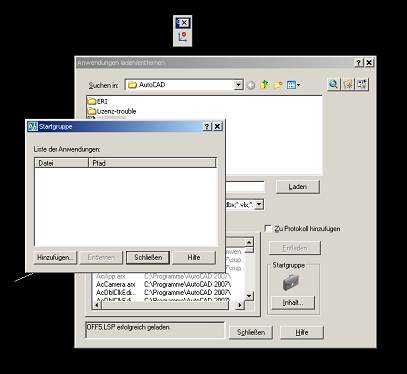Click the OFF5.LSP erfolgreich geladen status text
The width and height of the screenshot is (407, 374).
pyautogui.click(x=129, y=327)
